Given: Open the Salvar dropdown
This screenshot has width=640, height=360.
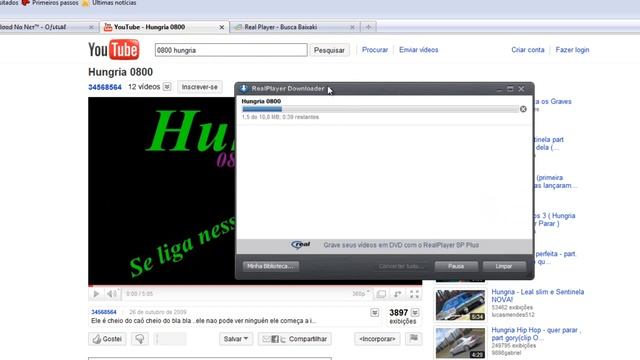Looking at the screenshot, I should click(x=236, y=339).
